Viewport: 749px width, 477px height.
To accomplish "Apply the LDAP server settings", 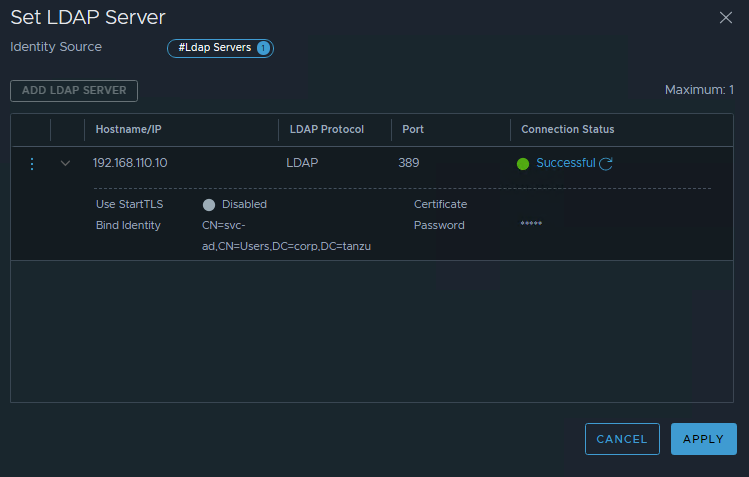I will pyautogui.click(x=703, y=439).
